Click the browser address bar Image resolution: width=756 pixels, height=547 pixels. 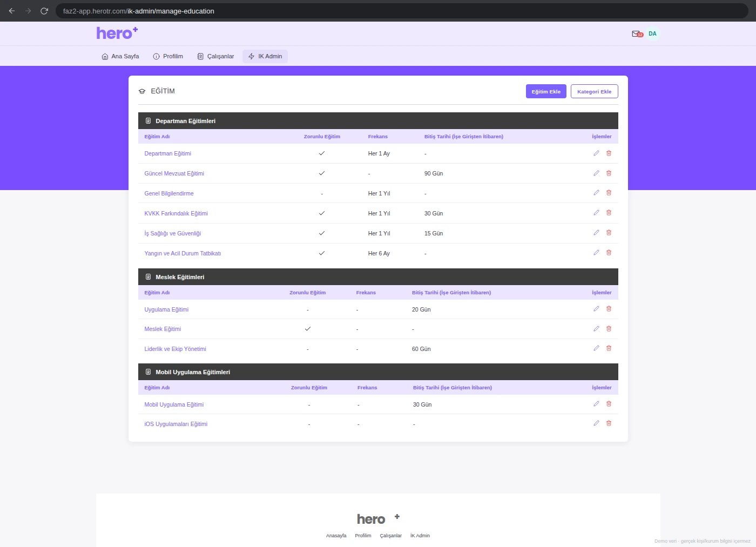[x=402, y=11]
